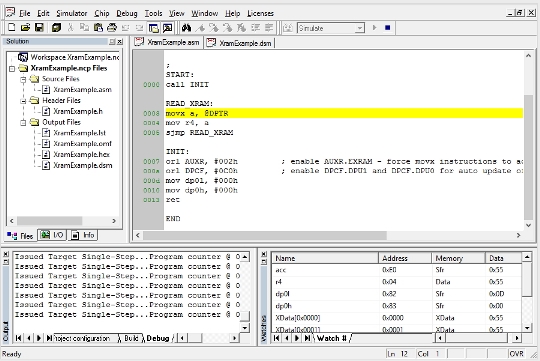This screenshot has width=540, height=361.
Task: Switch to the Watch # tab
Action: click(332, 338)
